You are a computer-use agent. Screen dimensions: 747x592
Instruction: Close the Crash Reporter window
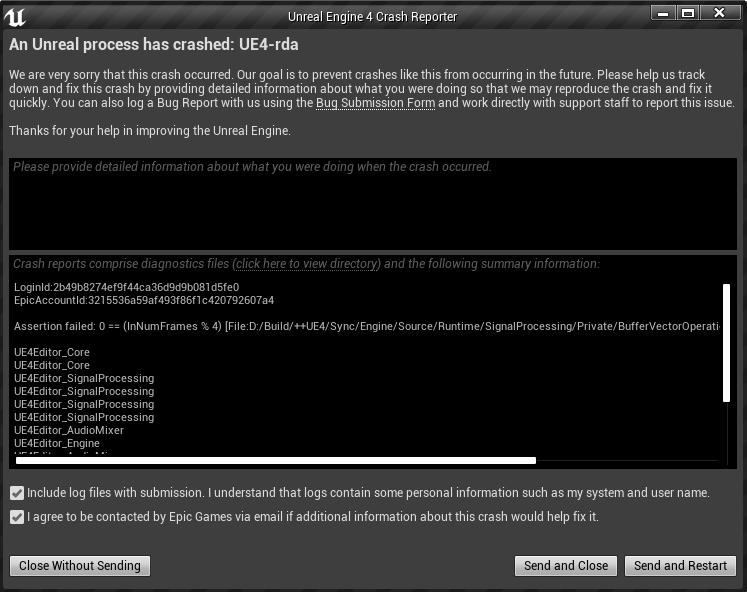pos(719,12)
